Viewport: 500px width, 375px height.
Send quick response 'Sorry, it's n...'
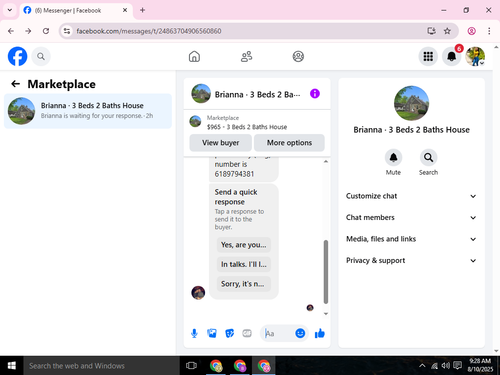click(244, 284)
